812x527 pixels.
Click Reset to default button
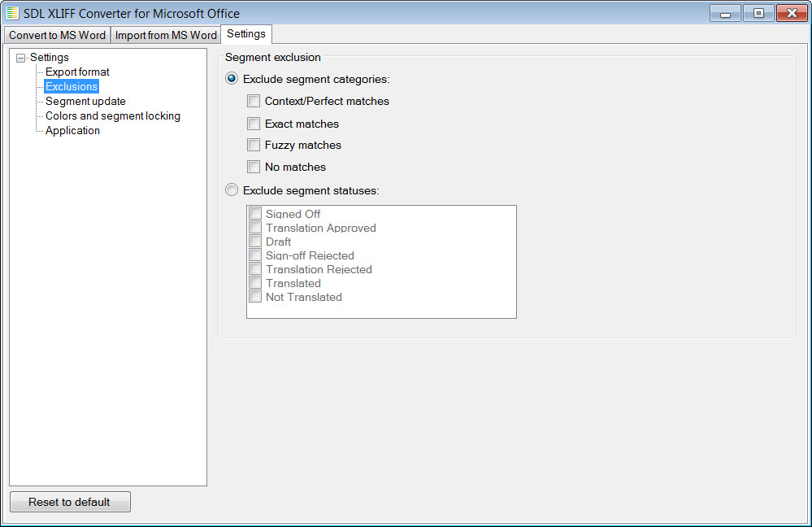71,502
